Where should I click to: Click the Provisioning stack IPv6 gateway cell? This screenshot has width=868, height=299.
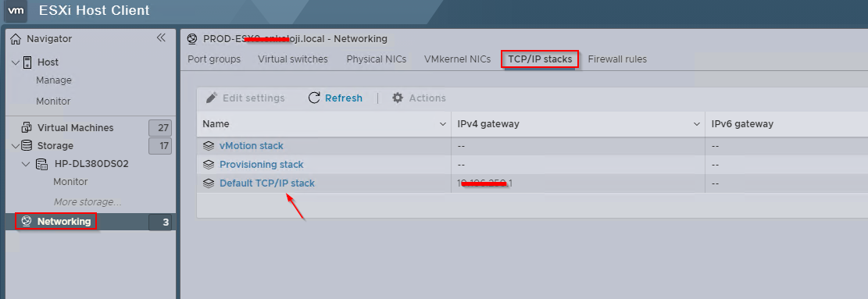coord(787,165)
